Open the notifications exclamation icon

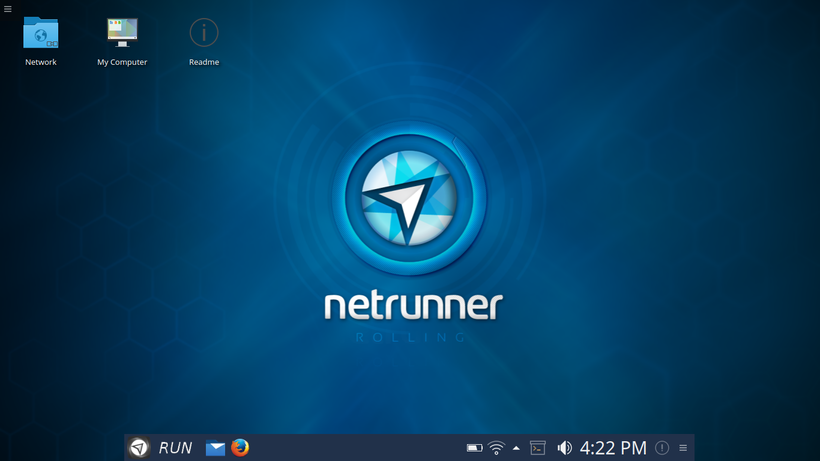click(662, 448)
